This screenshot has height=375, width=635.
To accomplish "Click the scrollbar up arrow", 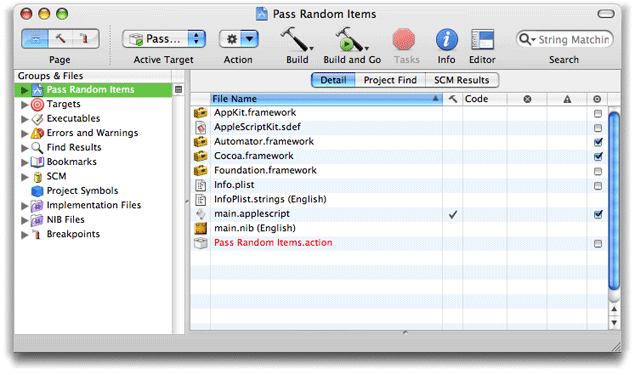I will 614,309.
